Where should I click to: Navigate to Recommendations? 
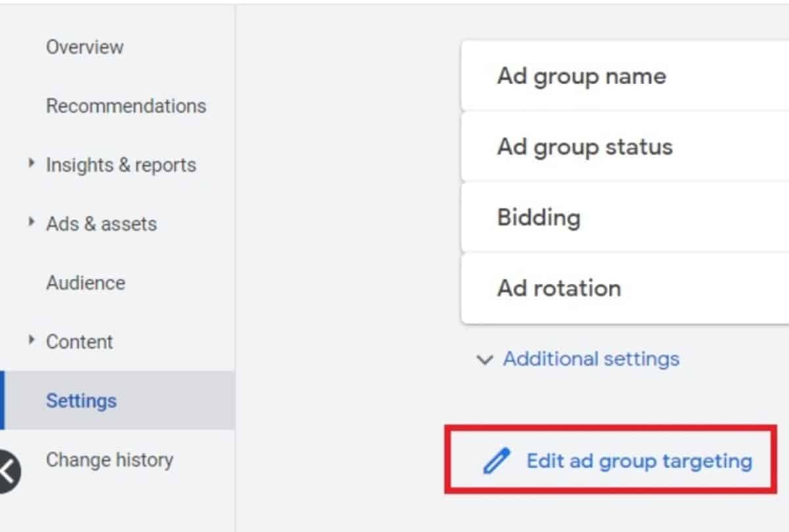[126, 106]
